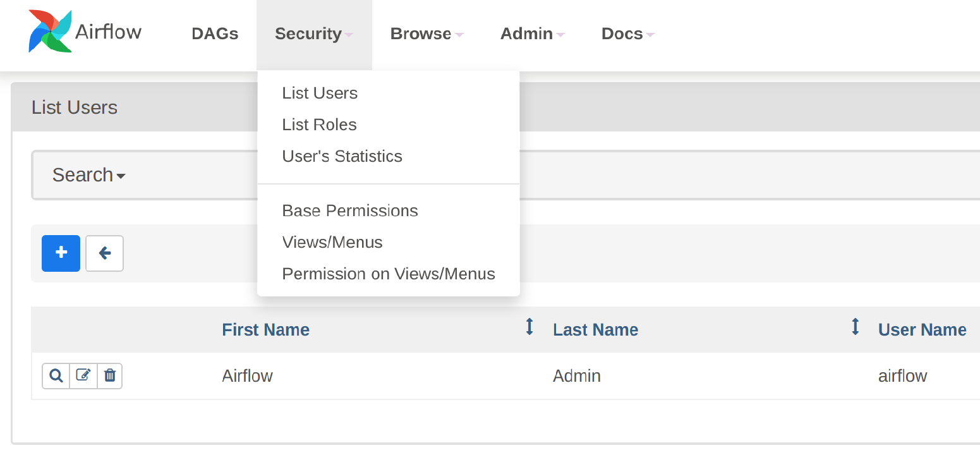Open the Search dropdown
This screenshot has width=980, height=450.
pos(88,175)
